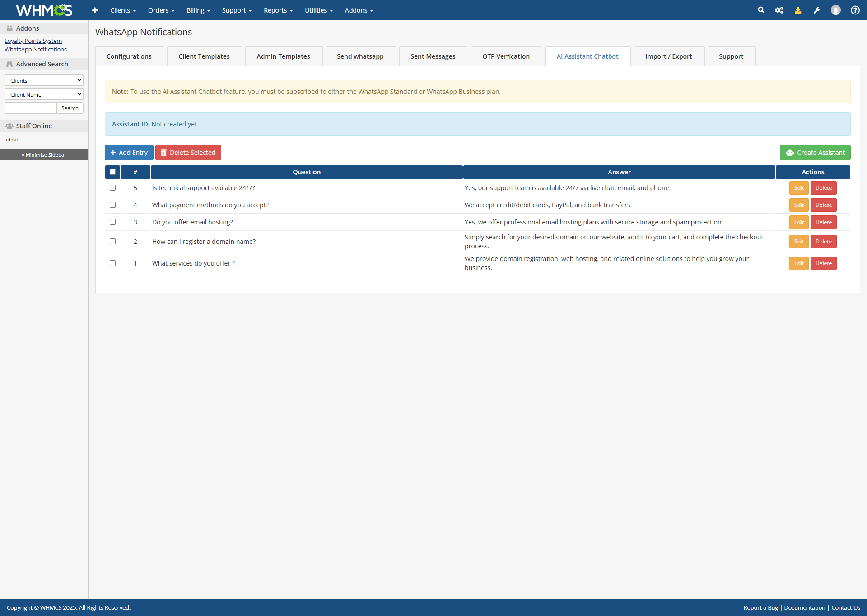Click the yellow download update icon

798,10
